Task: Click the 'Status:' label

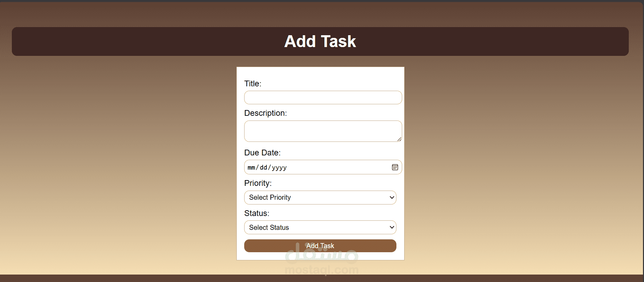Action: [257, 213]
